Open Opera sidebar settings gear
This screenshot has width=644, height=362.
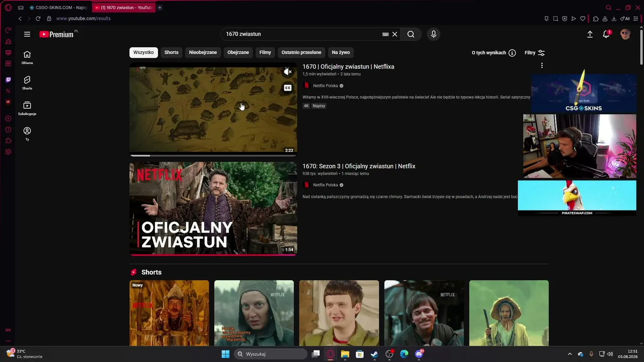click(8, 152)
